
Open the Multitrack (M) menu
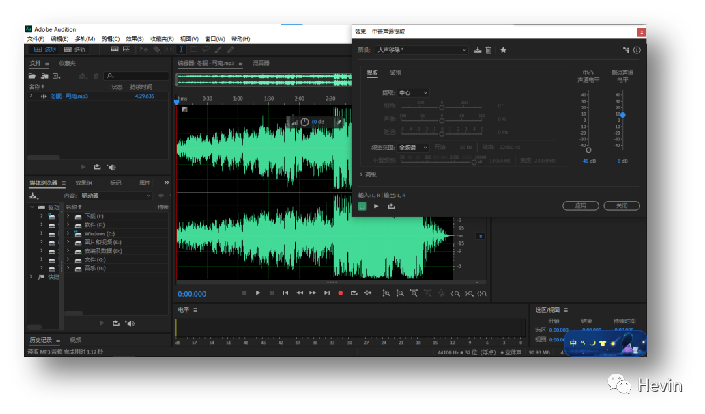click(x=85, y=39)
